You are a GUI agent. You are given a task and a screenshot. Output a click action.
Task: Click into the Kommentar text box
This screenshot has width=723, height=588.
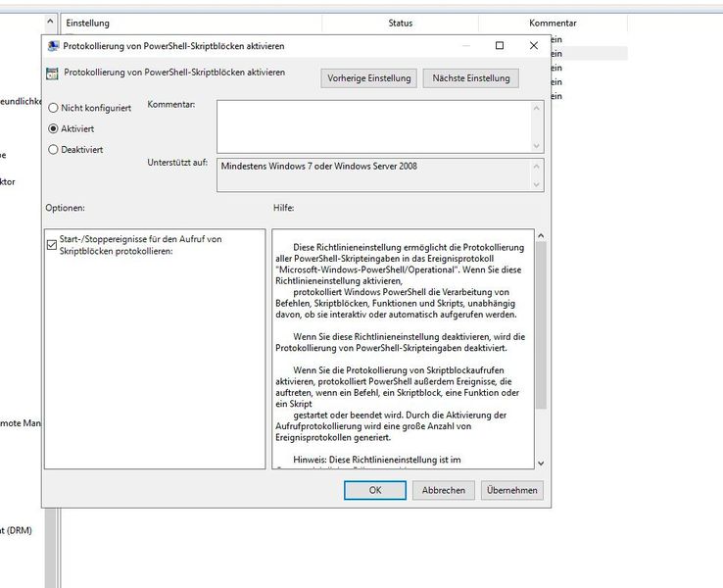tap(374, 126)
